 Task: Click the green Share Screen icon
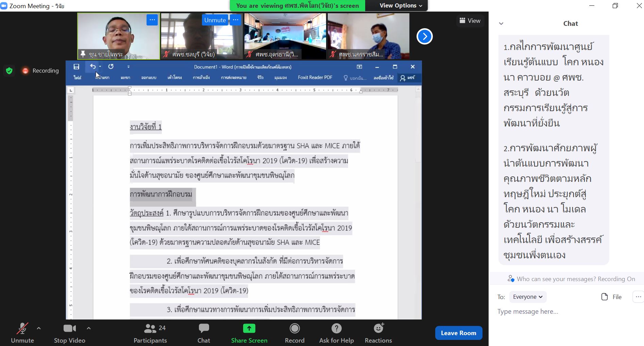point(249,328)
